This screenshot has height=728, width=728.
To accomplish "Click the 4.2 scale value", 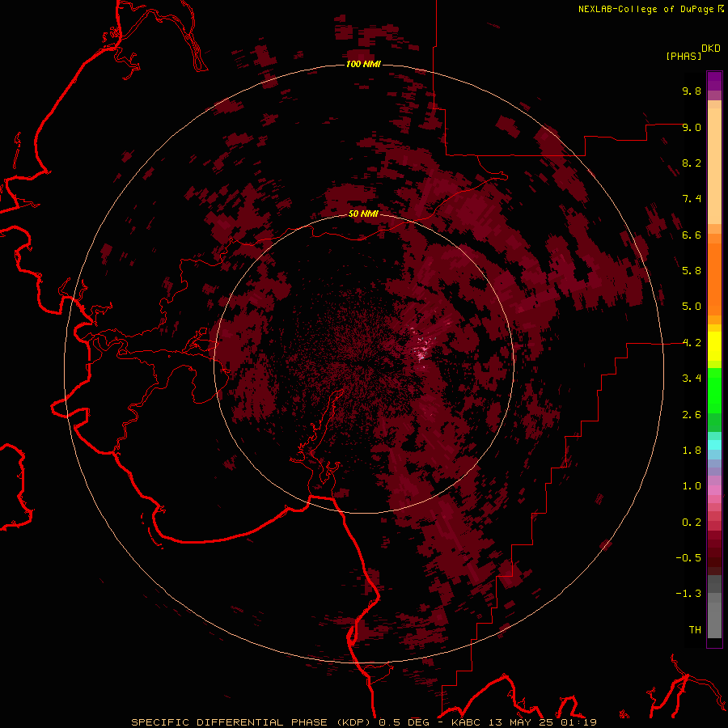I will (692, 343).
